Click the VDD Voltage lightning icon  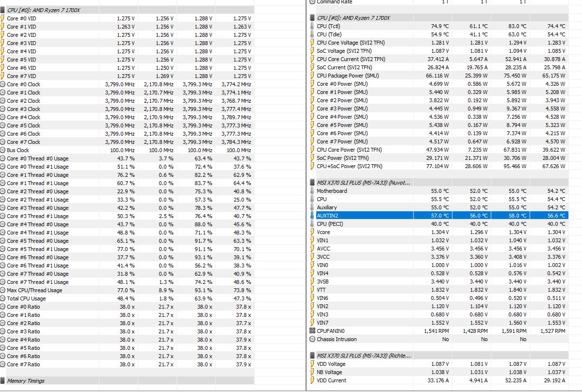point(312,364)
